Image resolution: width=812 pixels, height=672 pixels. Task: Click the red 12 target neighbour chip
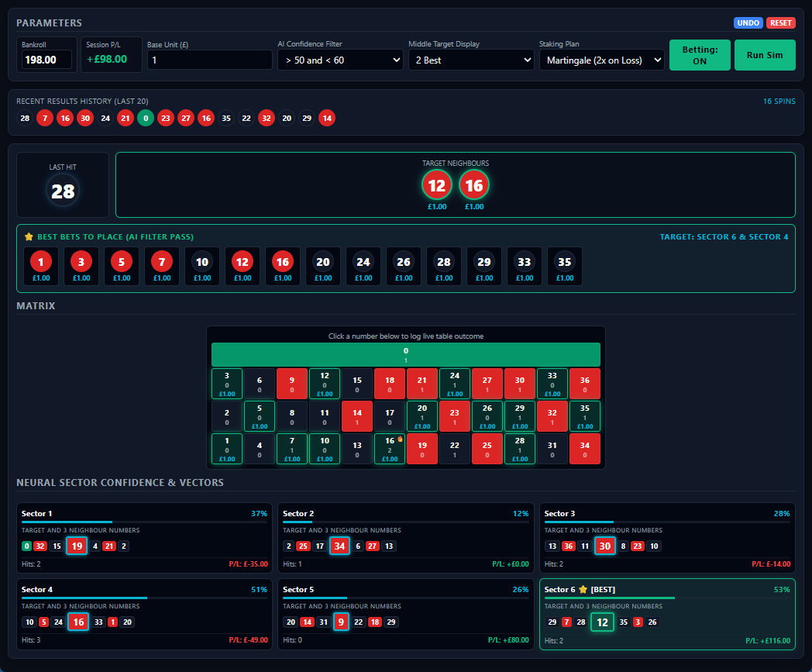point(436,185)
